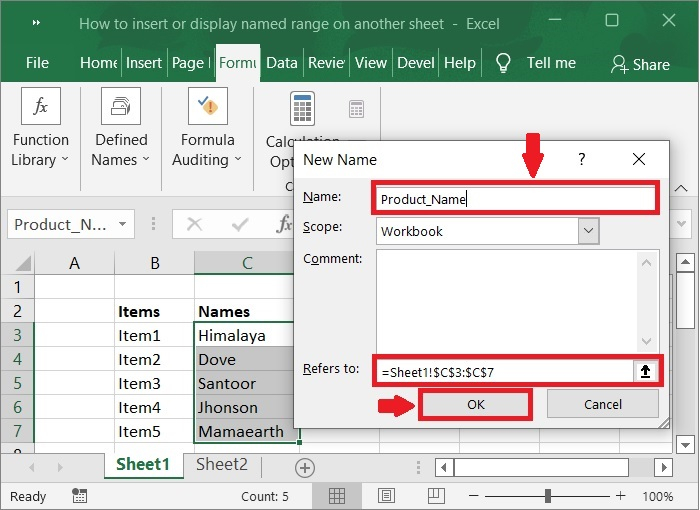Switch to Normal view
Screen dimensions: 700x510
337,496
